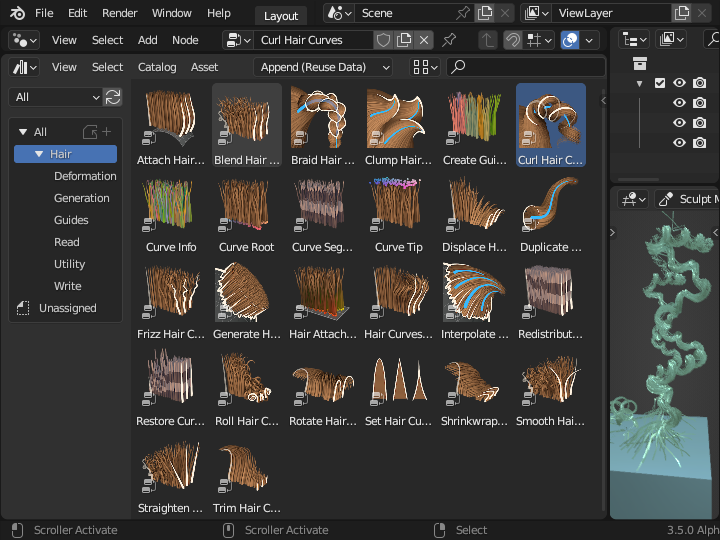Unlink the Curl Hair Curves node tree

click(x=424, y=40)
